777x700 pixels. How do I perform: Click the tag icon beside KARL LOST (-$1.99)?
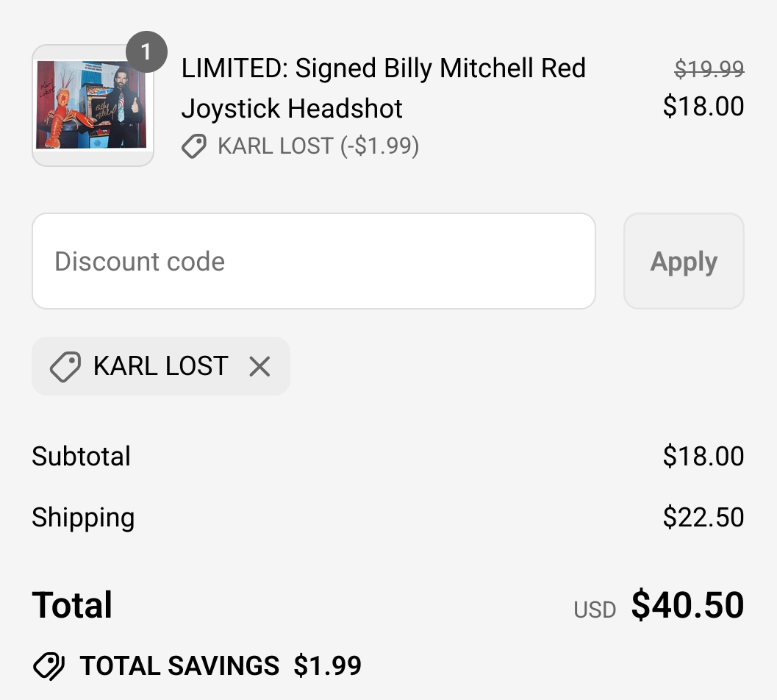click(x=194, y=146)
